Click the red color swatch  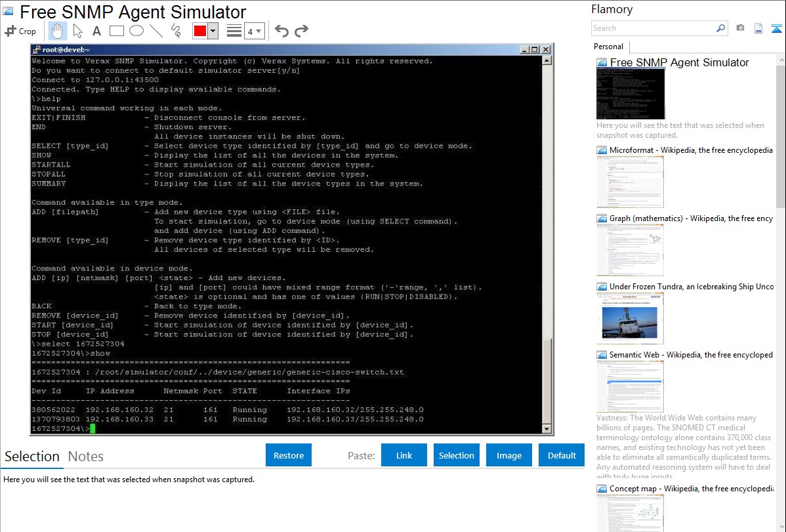(x=200, y=31)
